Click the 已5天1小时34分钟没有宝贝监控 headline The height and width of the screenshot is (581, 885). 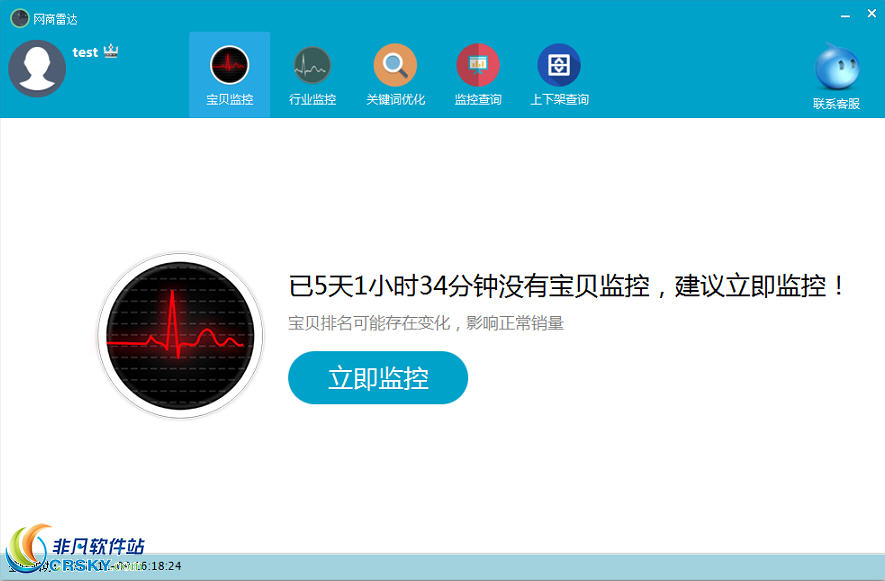click(566, 286)
